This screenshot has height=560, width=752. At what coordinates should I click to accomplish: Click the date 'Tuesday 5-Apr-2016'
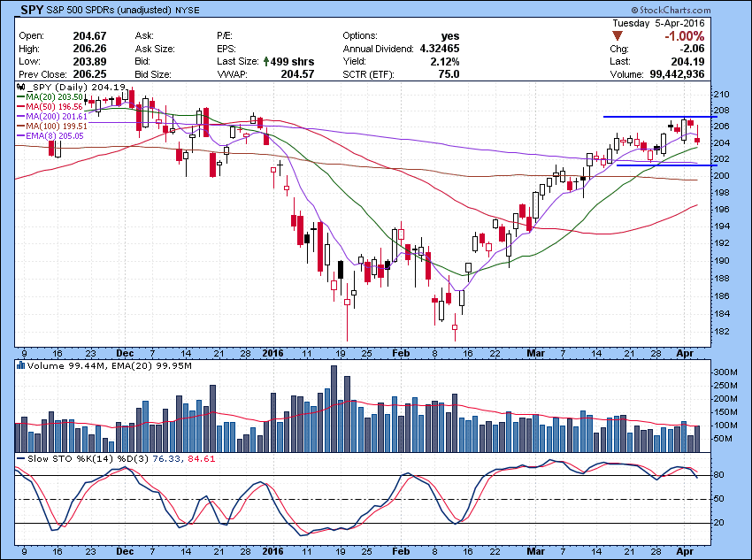click(658, 23)
